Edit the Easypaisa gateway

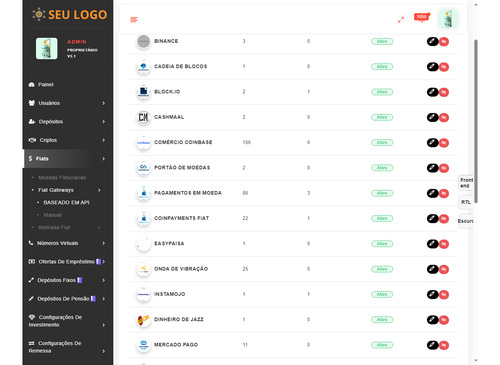433,244
